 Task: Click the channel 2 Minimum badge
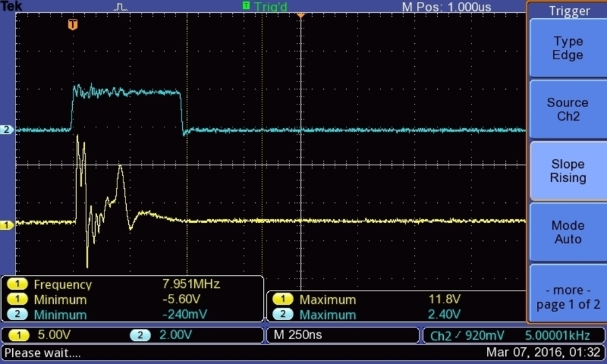pos(17,314)
